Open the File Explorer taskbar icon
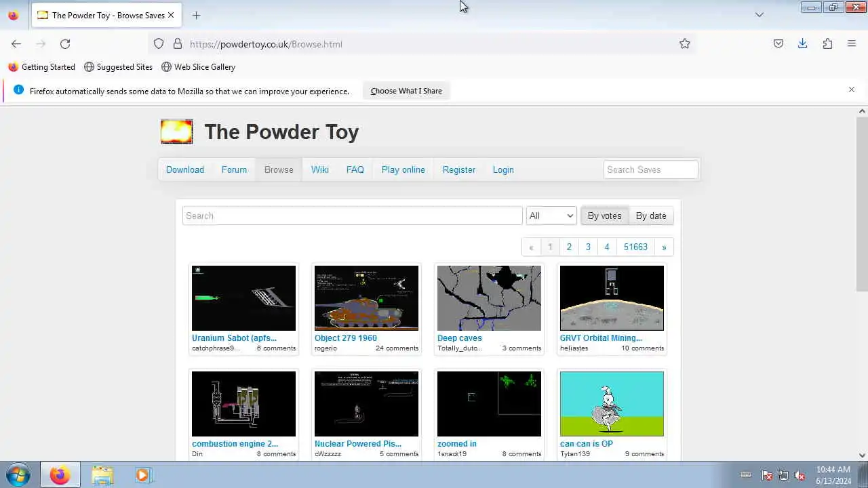Screen dimensions: 868x488 tap(102, 475)
